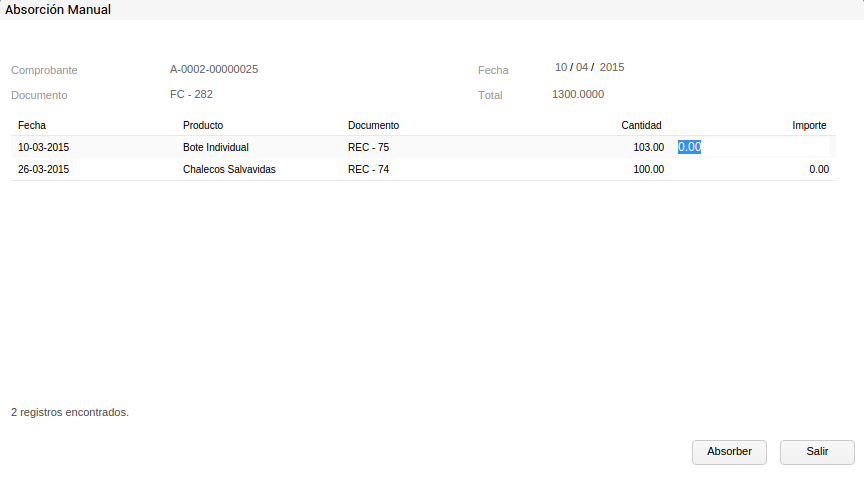Click the Comprobante number A-0002-00000025

pos(214,69)
